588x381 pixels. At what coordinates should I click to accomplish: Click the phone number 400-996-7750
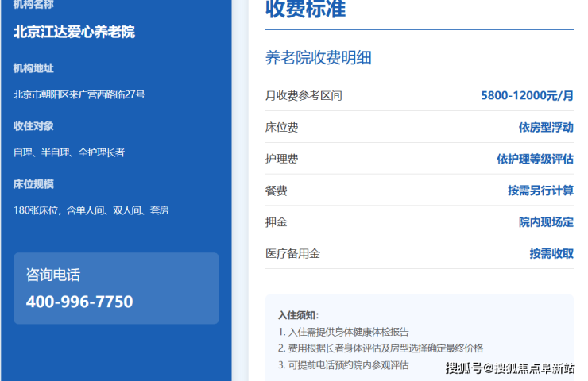79,302
